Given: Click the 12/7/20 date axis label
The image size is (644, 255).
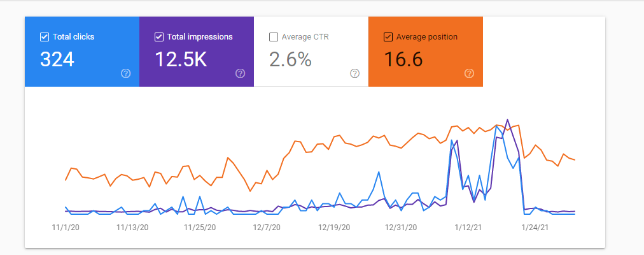Looking at the screenshot, I should pos(267,227).
